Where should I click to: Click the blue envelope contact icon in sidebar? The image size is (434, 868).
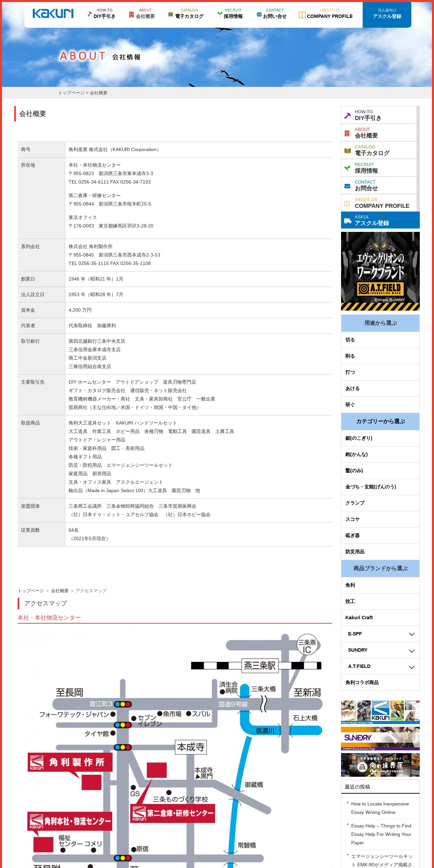pos(347,186)
